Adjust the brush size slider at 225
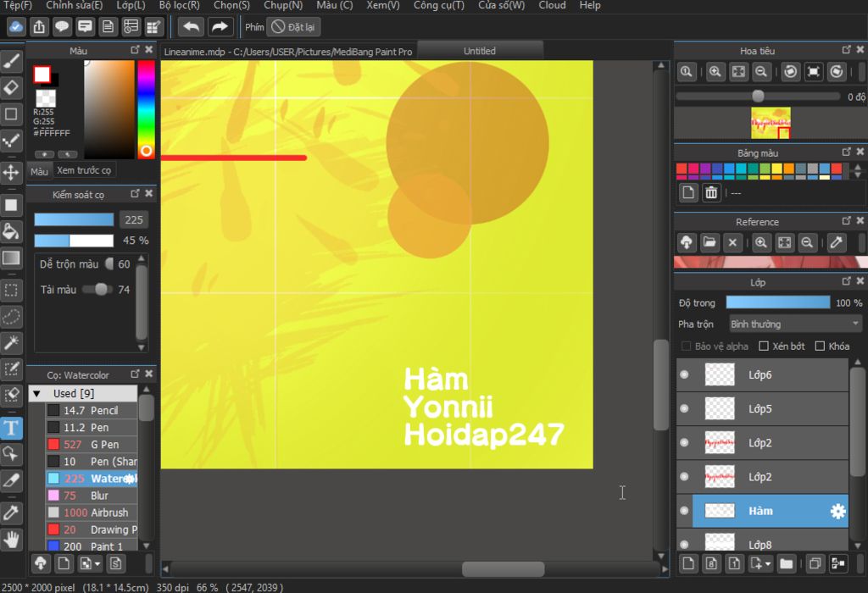 pos(75,219)
